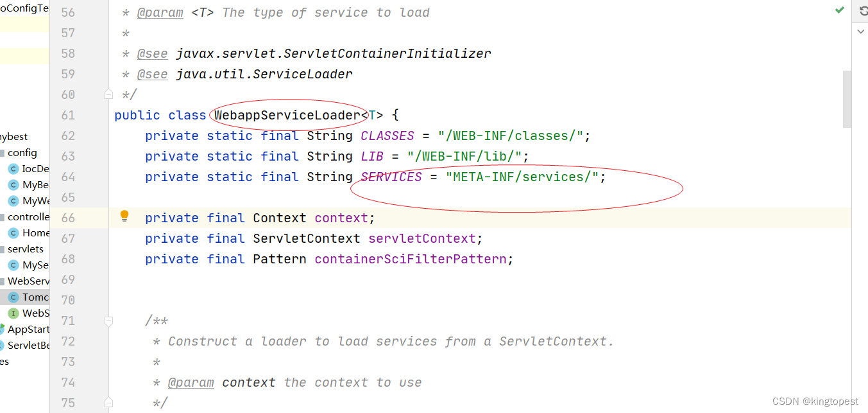Click the Home controller class icon
This screenshot has width=868, height=413.
(x=13, y=233)
